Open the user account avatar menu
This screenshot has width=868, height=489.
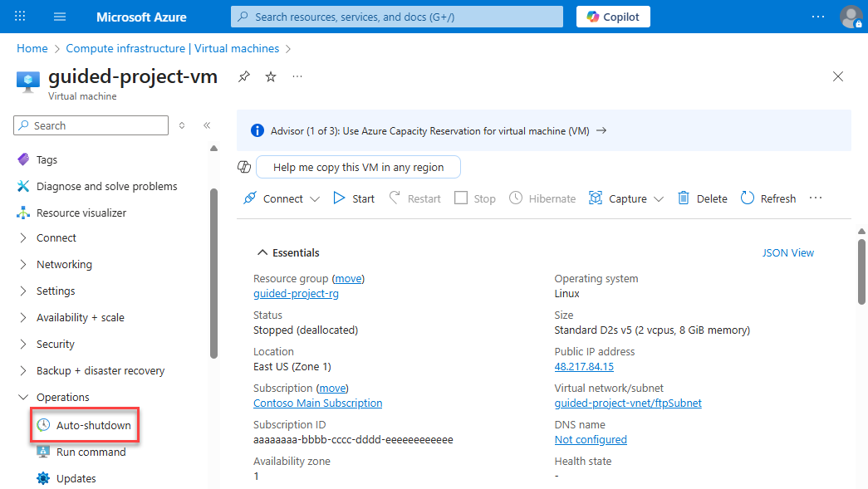pyautogui.click(x=851, y=17)
